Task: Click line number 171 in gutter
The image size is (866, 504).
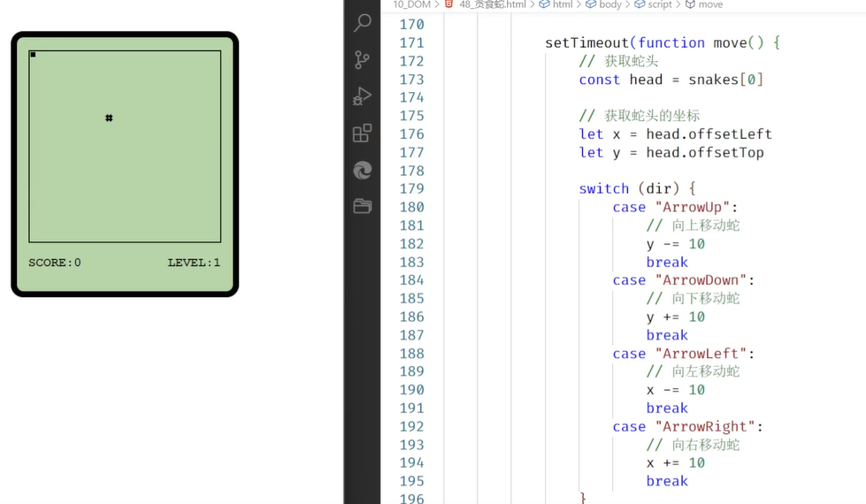Action: (412, 43)
